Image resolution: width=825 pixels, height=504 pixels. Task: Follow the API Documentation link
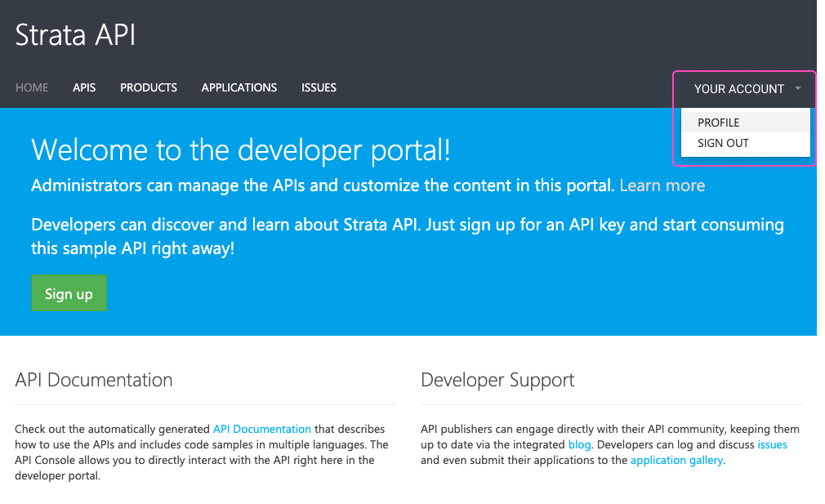click(x=261, y=429)
